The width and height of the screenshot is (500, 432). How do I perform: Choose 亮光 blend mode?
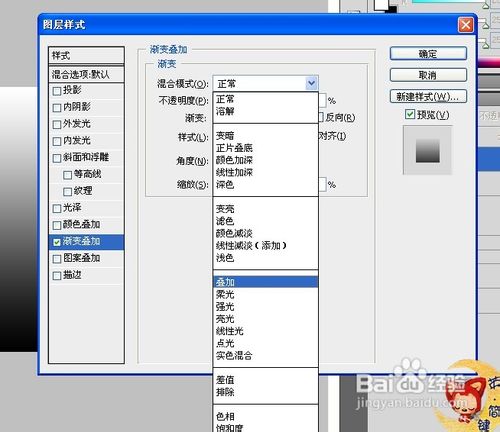[x=266, y=319]
